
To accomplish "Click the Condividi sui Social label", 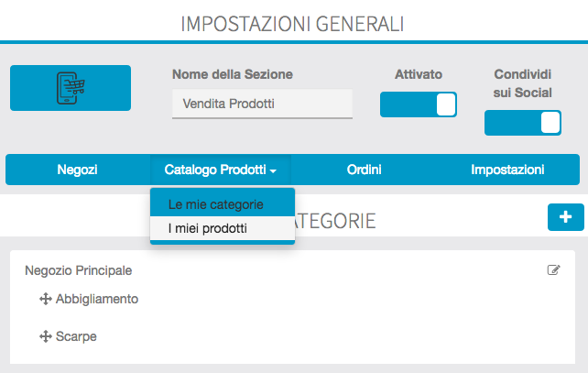I will point(523,82).
